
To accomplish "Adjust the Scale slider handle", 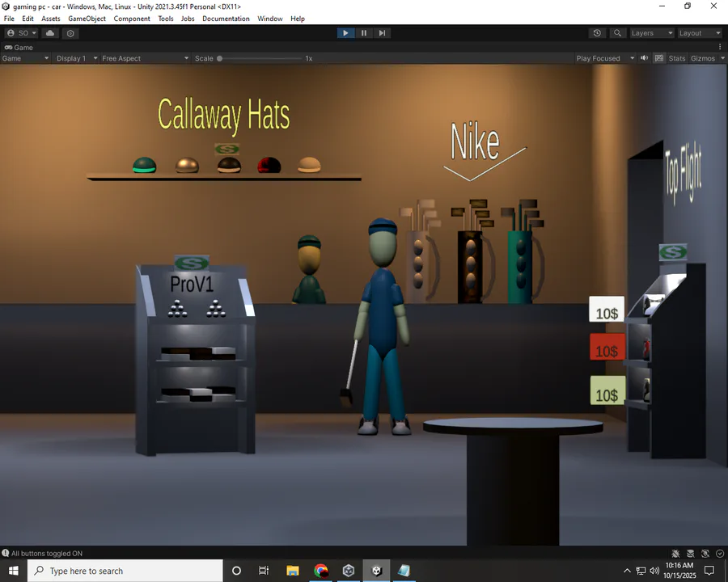I will click(219, 58).
